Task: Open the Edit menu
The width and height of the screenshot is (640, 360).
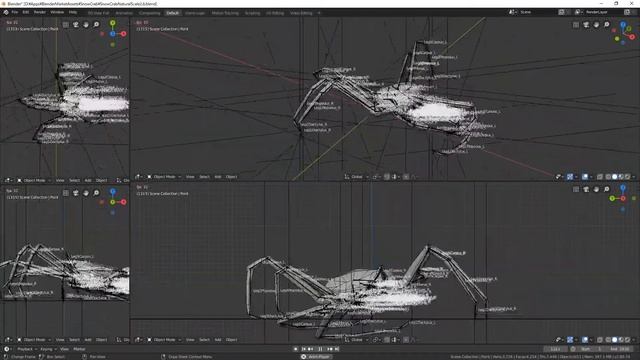Action: pos(26,13)
